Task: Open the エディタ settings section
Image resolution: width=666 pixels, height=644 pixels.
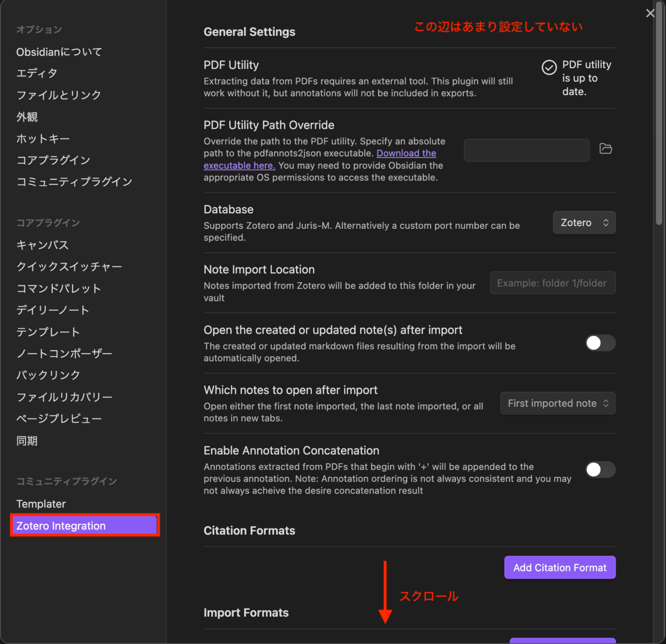Action: [37, 73]
